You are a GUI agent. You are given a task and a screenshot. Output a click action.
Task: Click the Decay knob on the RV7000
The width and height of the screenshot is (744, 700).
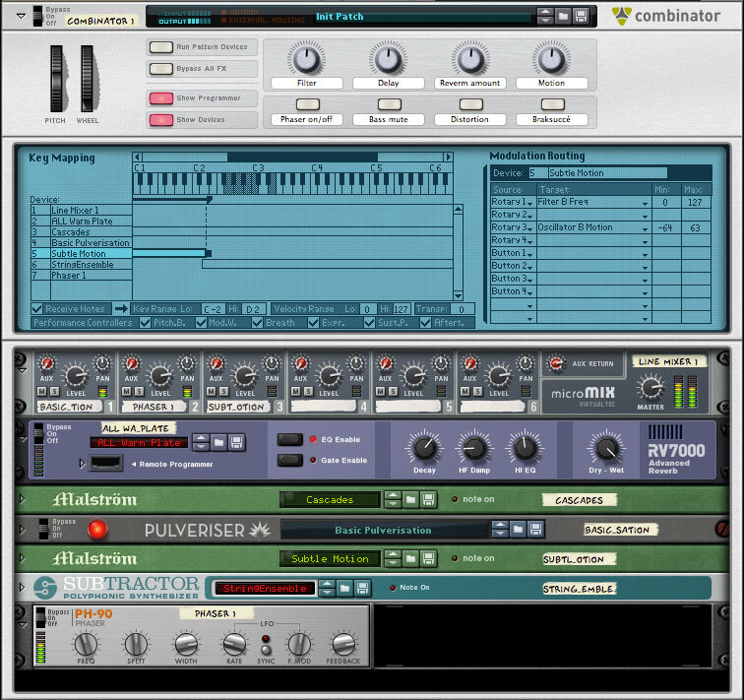(424, 448)
